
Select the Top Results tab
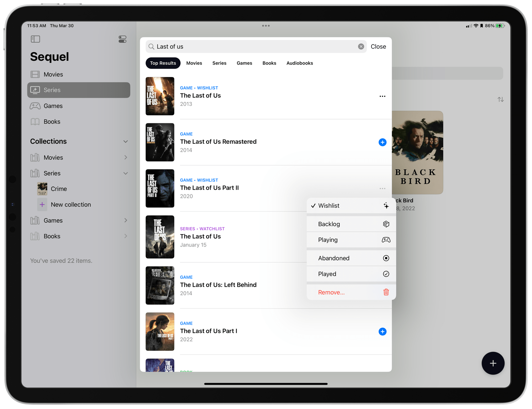(163, 63)
